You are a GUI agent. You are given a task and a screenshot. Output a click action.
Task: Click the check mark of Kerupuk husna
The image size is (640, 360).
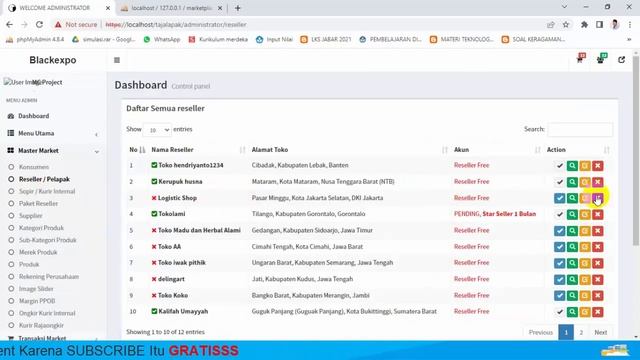(560, 182)
